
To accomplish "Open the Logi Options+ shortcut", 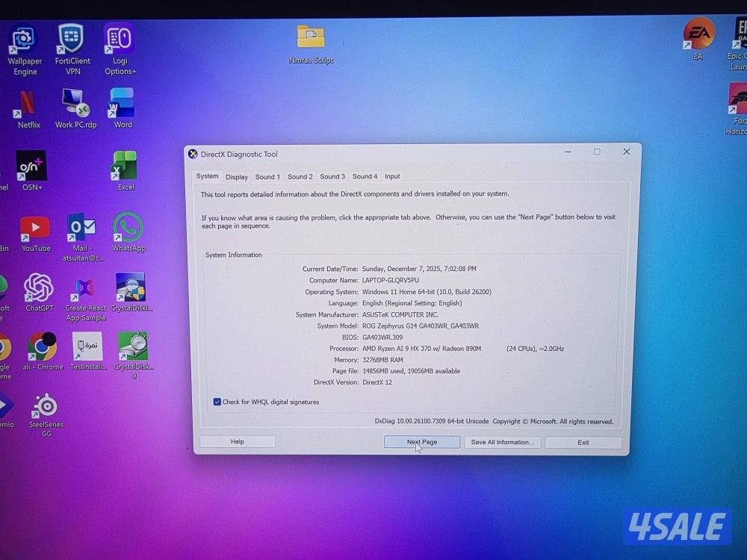I will (x=120, y=41).
